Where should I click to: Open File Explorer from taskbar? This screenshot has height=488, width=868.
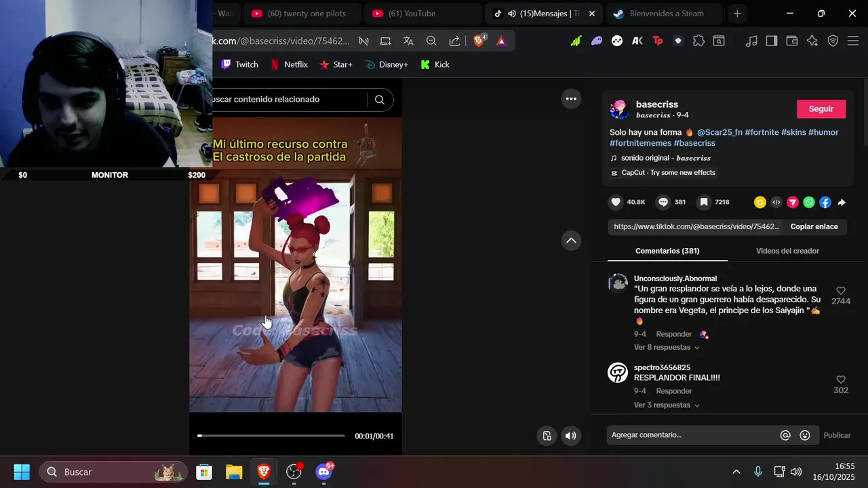point(234,472)
